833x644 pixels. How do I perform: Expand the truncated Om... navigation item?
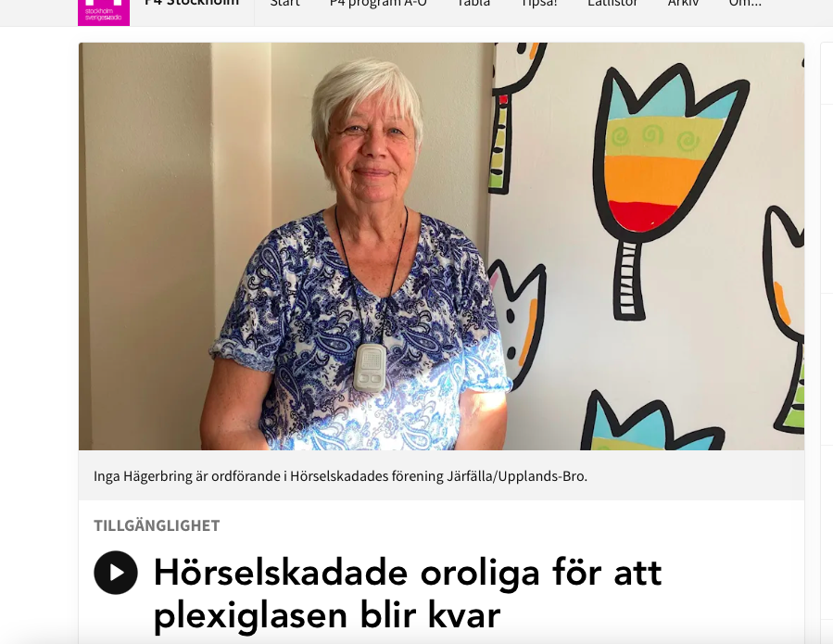point(745,3)
